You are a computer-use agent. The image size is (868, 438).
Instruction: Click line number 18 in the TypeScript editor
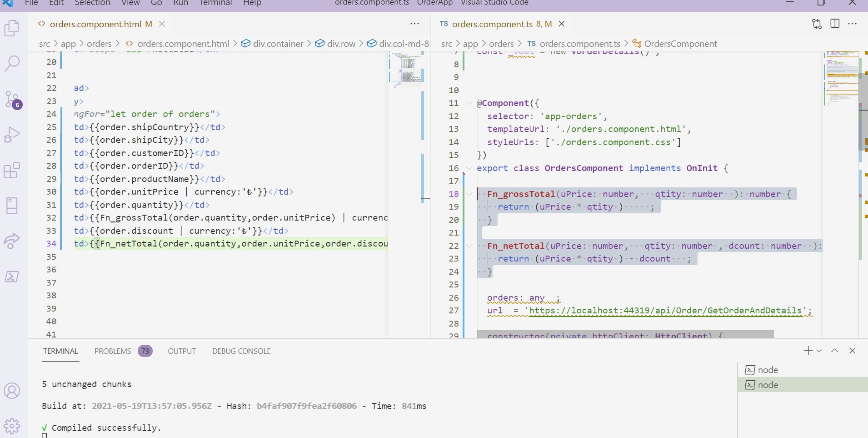pos(454,194)
